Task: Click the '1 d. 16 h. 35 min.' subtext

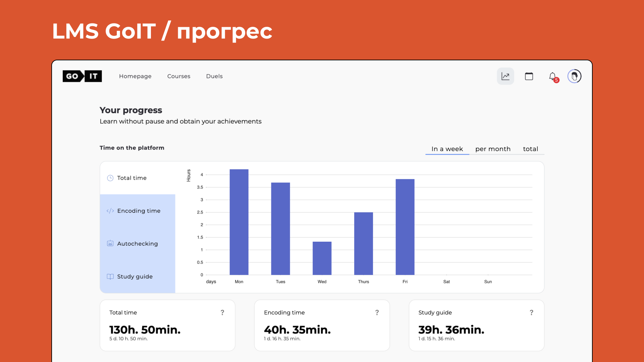Action: (x=282, y=339)
